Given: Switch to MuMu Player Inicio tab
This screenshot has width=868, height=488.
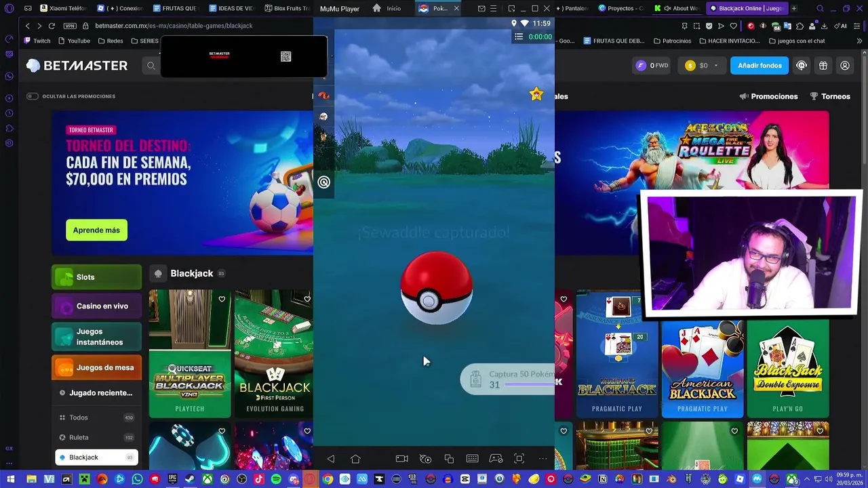Looking at the screenshot, I should click(387, 9).
